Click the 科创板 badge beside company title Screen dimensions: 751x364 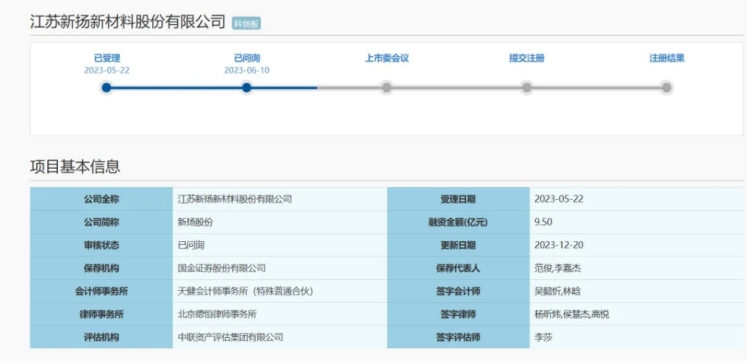[x=246, y=23]
